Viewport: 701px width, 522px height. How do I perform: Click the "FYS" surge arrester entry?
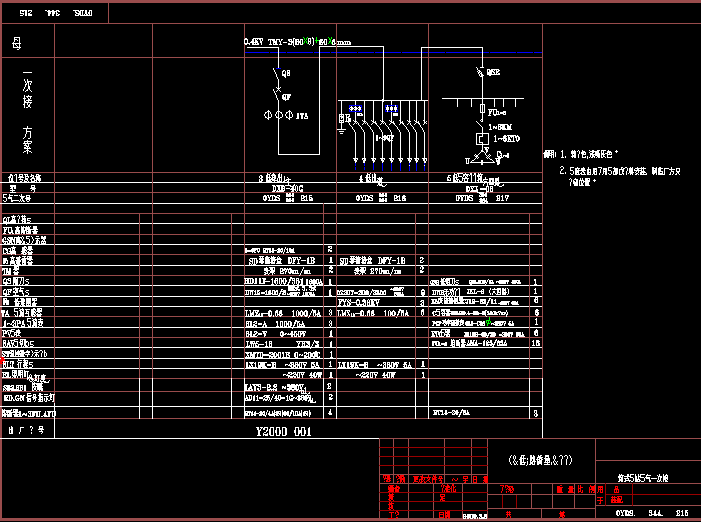click(x=359, y=303)
